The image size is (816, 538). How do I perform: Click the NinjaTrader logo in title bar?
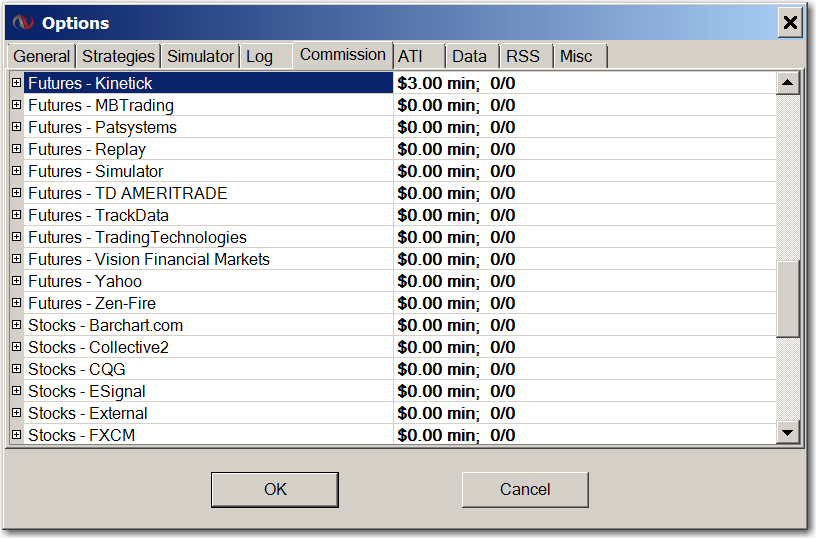tap(23, 23)
